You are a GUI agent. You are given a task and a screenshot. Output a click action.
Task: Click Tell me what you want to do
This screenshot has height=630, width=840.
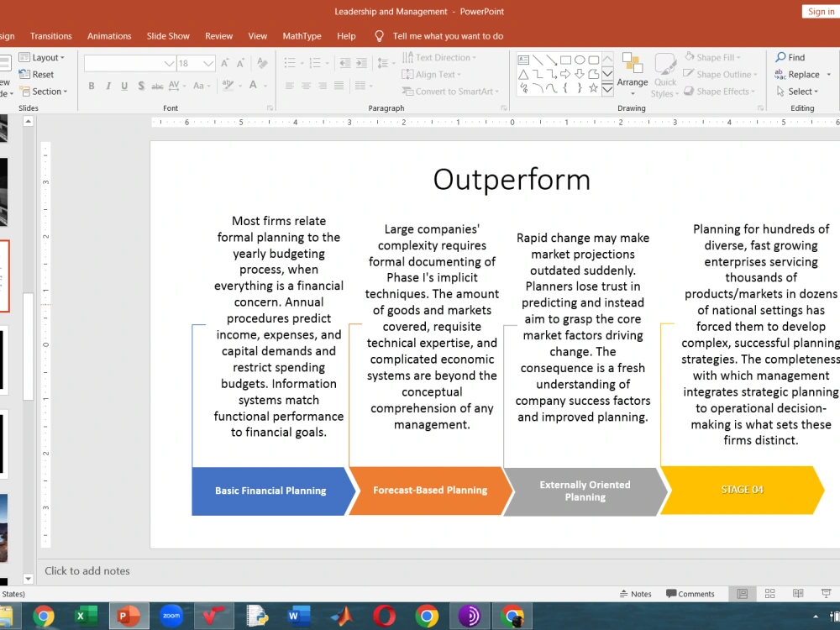tap(448, 36)
